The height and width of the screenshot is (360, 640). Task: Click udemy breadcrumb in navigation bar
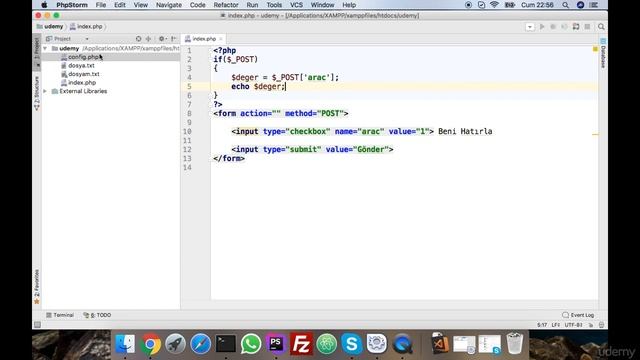50,27
